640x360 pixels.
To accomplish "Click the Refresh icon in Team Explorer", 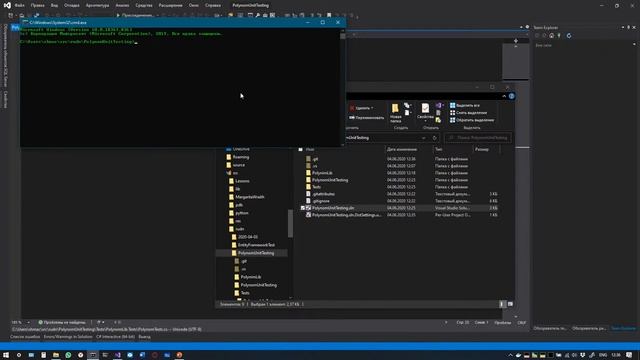I will tap(569, 36).
